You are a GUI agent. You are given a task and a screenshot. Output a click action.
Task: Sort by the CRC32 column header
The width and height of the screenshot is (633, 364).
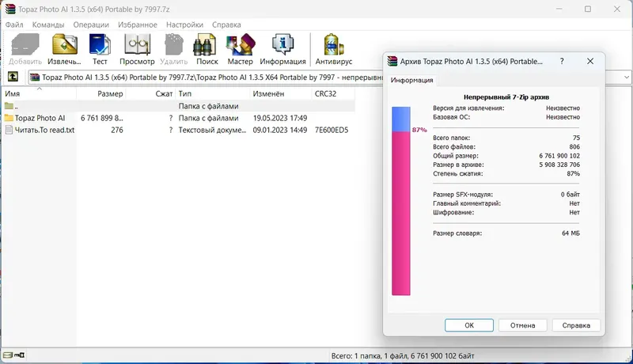coord(333,93)
